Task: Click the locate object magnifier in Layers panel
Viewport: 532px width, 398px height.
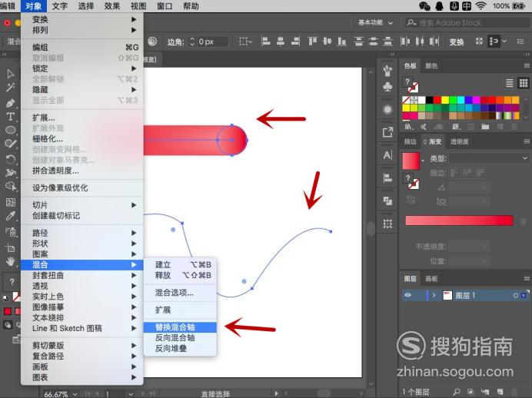Action: (x=457, y=392)
